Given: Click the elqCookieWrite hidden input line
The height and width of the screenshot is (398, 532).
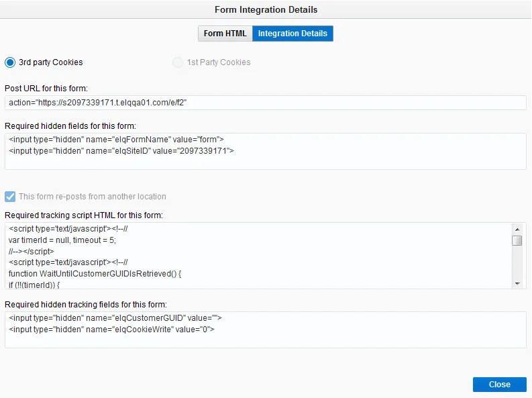Looking at the screenshot, I should pyautogui.click(x=111, y=329).
